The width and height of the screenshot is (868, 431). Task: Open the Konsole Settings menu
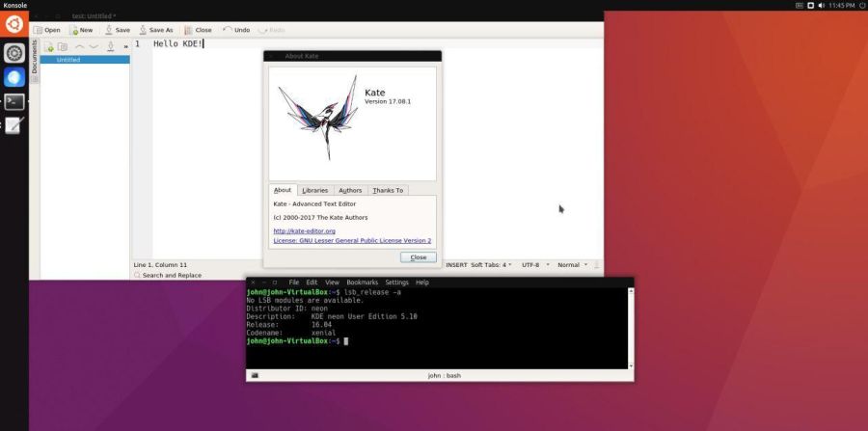point(397,283)
